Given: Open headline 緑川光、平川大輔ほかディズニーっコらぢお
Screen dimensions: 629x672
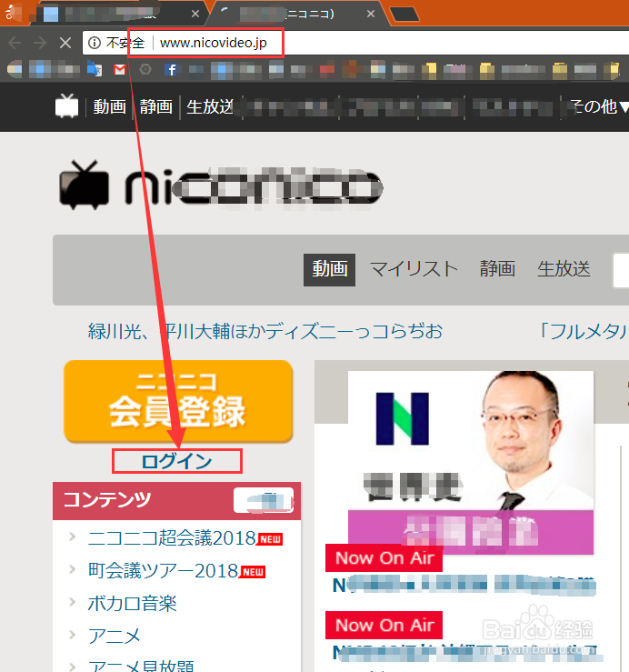Looking at the screenshot, I should 265,331.
